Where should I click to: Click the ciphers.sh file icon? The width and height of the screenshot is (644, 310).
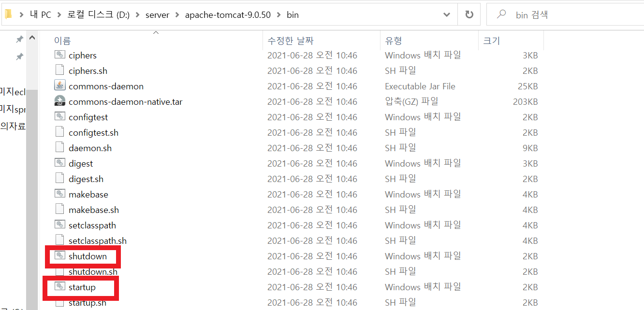[60, 70]
